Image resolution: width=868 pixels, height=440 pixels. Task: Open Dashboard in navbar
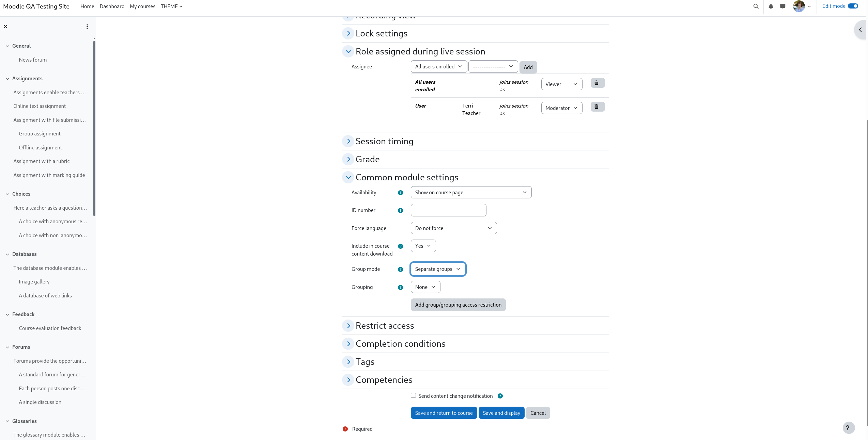tap(112, 6)
